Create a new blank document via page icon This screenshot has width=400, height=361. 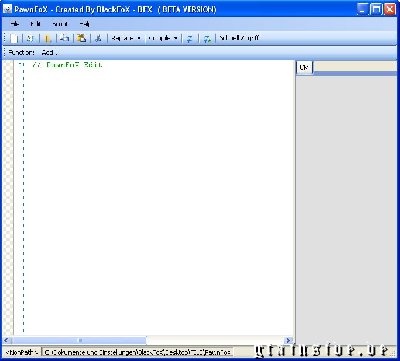(14, 38)
